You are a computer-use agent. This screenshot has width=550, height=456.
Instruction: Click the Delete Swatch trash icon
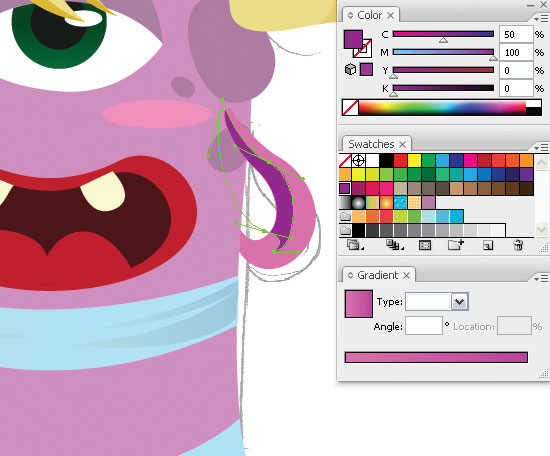(x=518, y=244)
